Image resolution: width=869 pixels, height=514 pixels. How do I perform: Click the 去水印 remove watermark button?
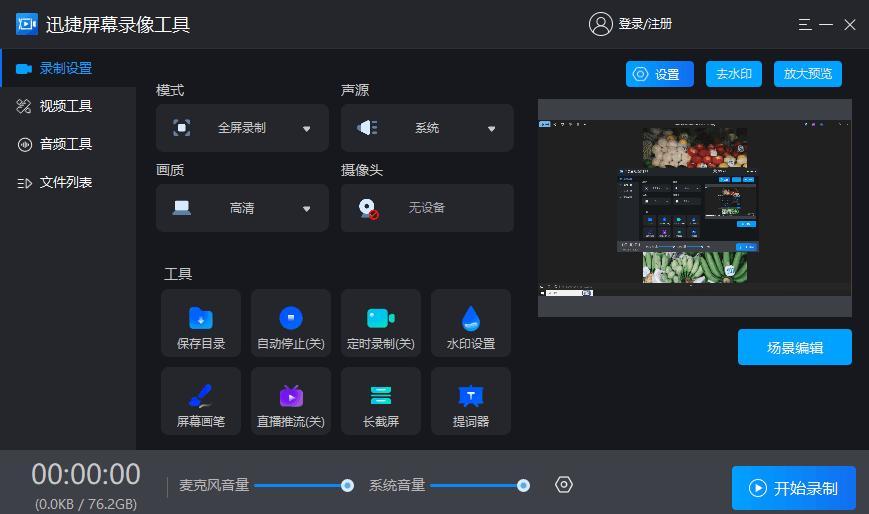pyautogui.click(x=734, y=74)
